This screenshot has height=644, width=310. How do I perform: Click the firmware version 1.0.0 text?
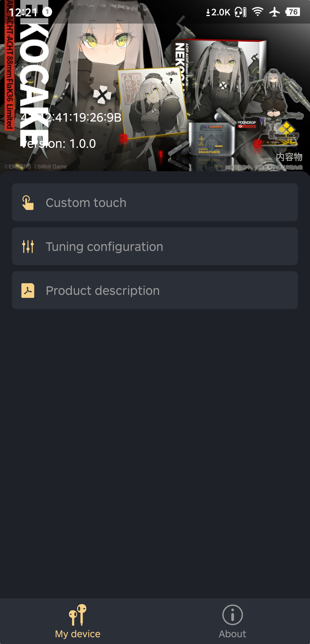[x=59, y=144]
